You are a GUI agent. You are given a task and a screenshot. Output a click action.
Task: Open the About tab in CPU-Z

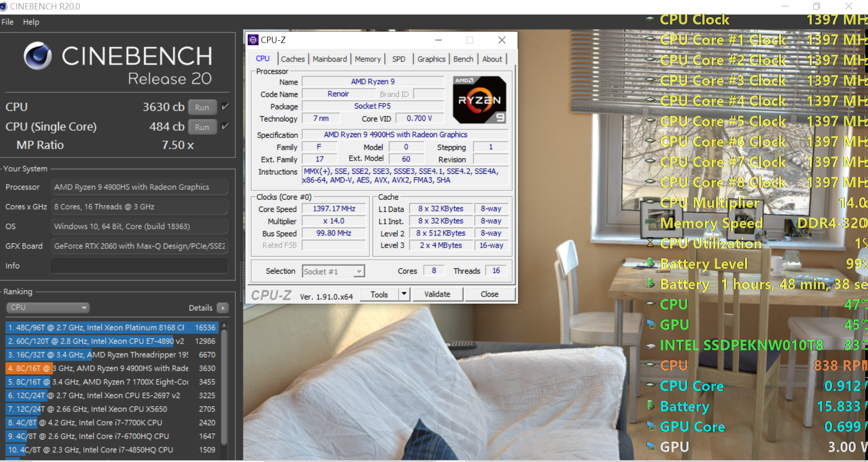coord(492,59)
